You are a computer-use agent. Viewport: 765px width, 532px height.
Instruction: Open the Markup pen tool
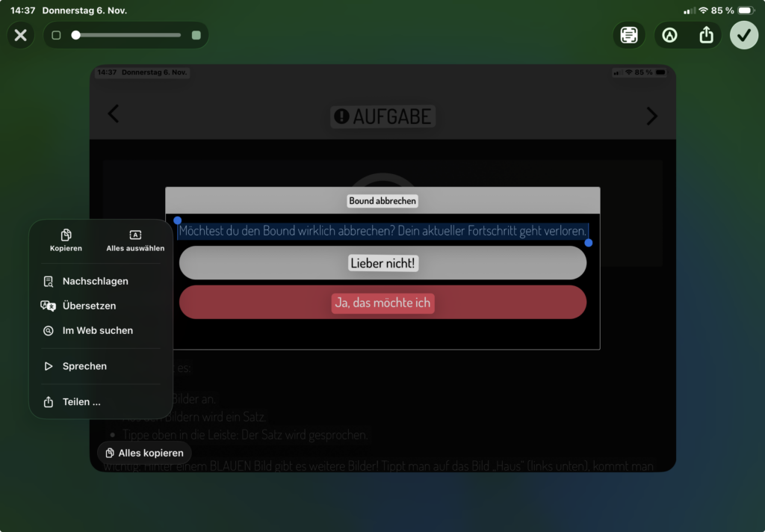pos(669,35)
